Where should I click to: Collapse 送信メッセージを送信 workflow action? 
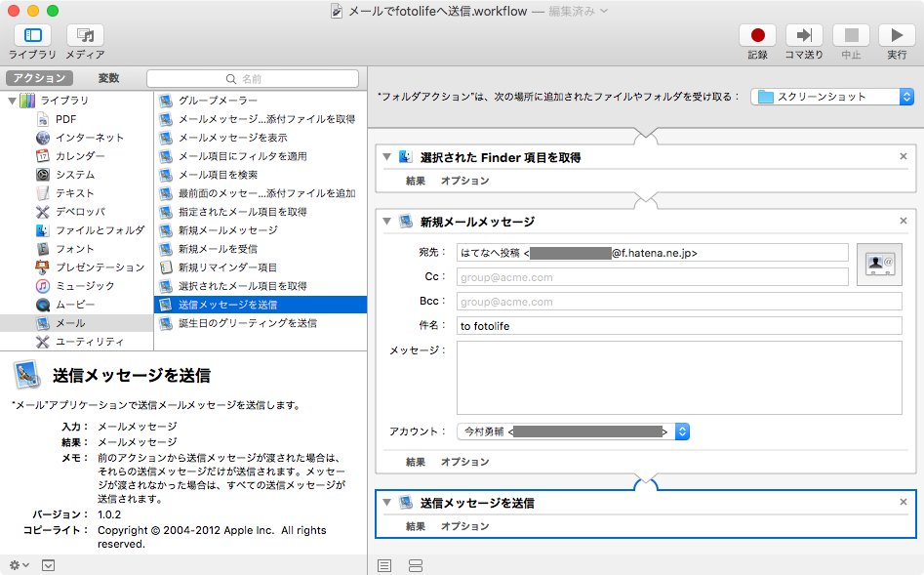click(x=387, y=503)
